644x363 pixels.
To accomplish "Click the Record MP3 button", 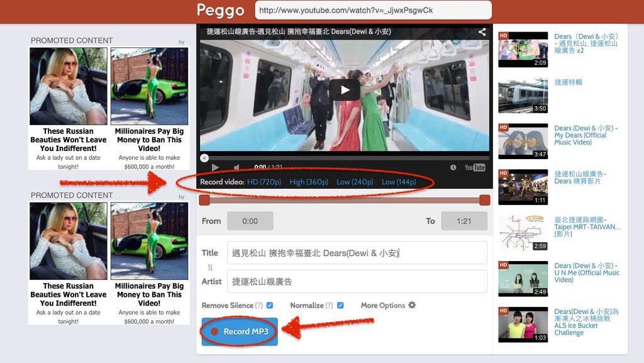I will click(x=240, y=332).
